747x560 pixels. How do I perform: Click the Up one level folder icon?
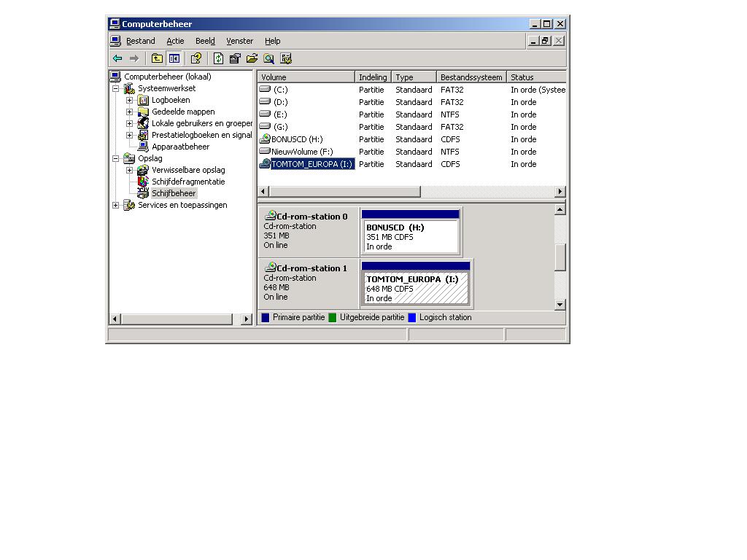click(157, 58)
